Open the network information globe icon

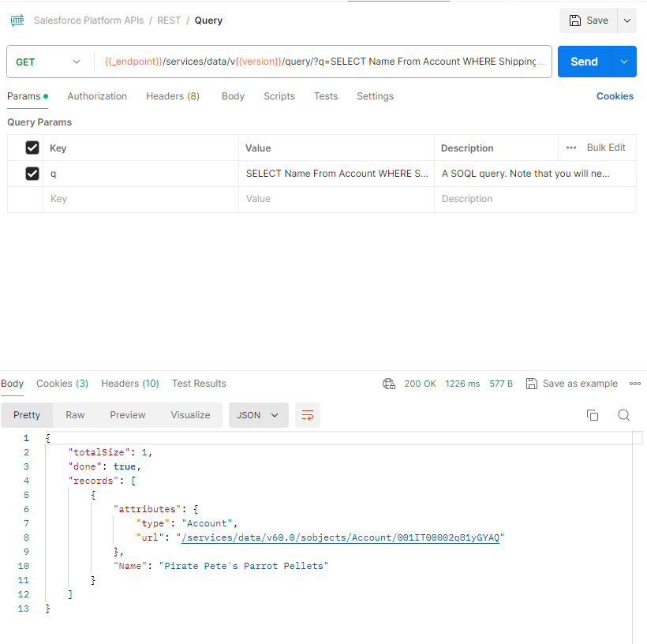pos(389,384)
